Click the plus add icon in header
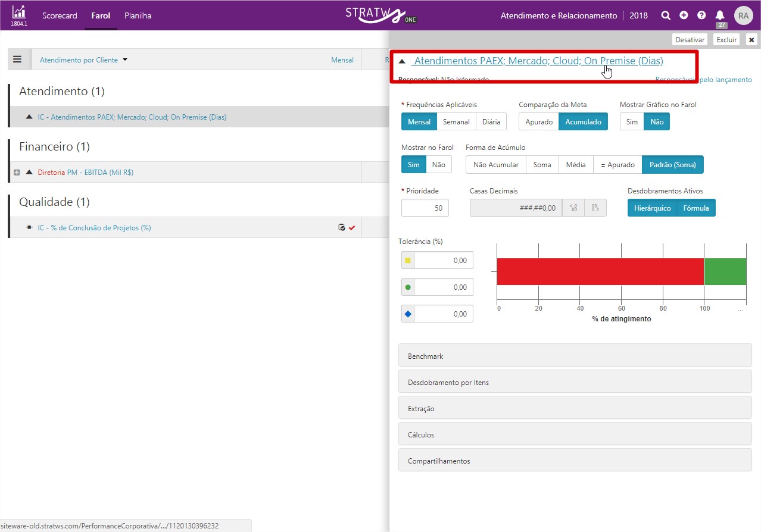Image resolution: width=761 pixels, height=532 pixels. click(x=684, y=15)
